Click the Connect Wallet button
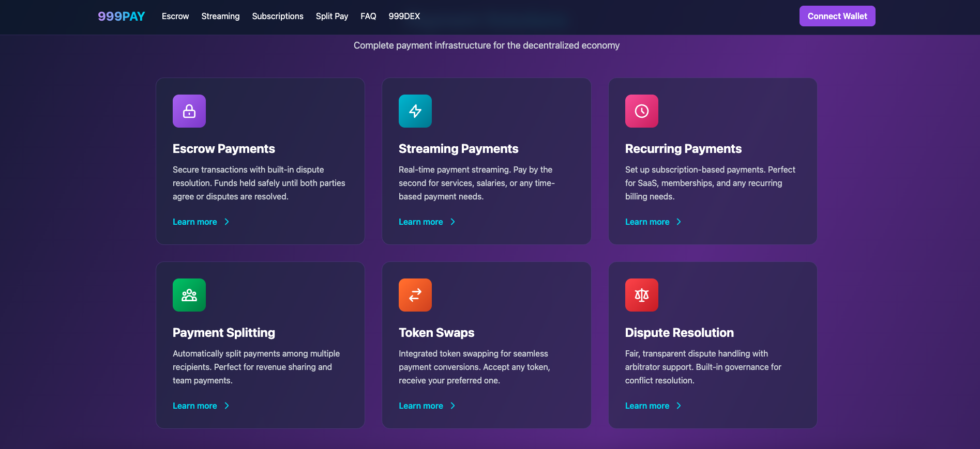980x449 pixels. (837, 16)
